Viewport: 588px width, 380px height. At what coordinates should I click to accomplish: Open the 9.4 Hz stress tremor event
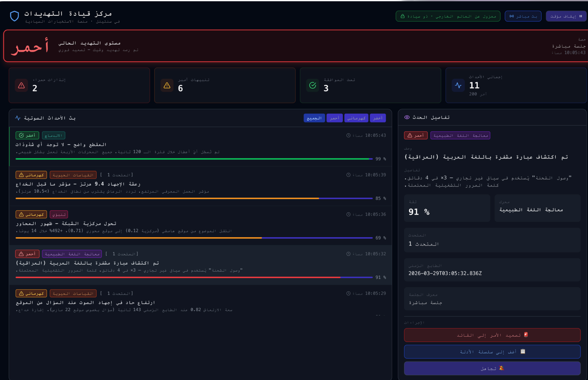(201, 186)
